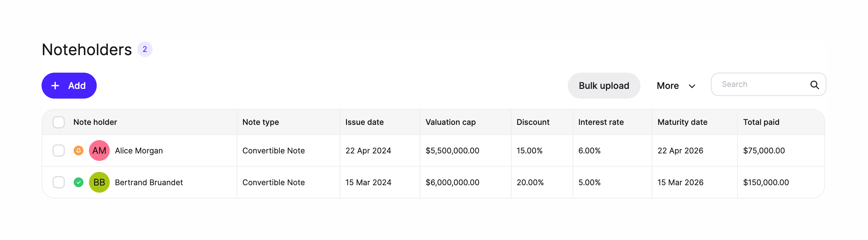Open Bertrand Bruandet's noteholder record

149,182
